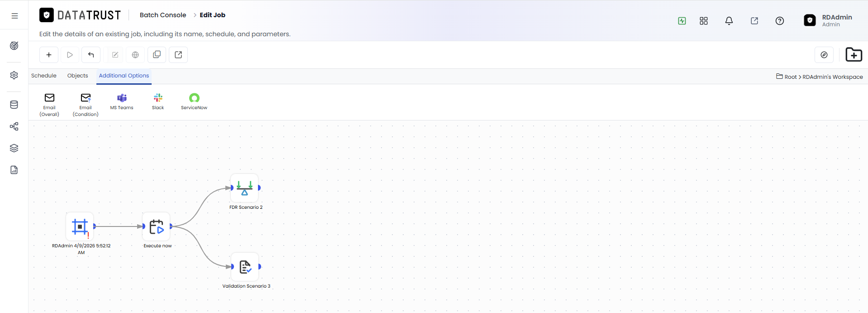Open settings gear in sidebar
Viewport: 868px width, 313px height.
point(14,75)
